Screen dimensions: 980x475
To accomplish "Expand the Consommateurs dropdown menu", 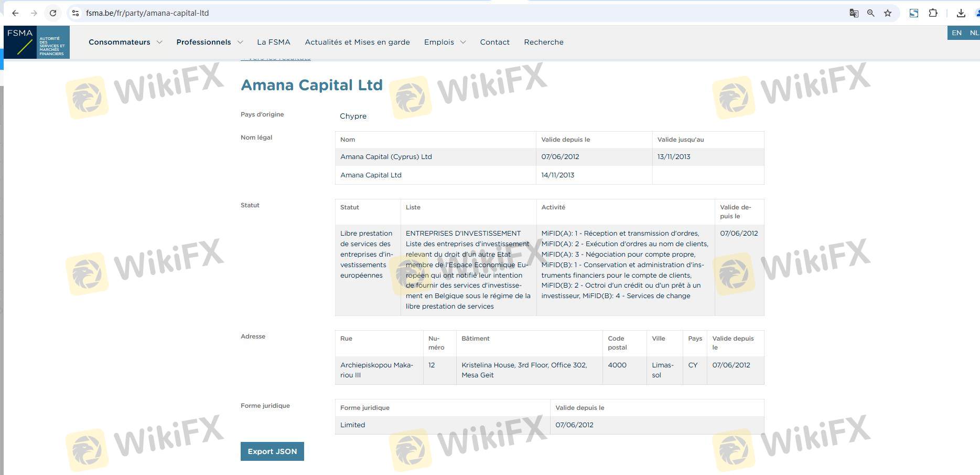I will (x=125, y=42).
